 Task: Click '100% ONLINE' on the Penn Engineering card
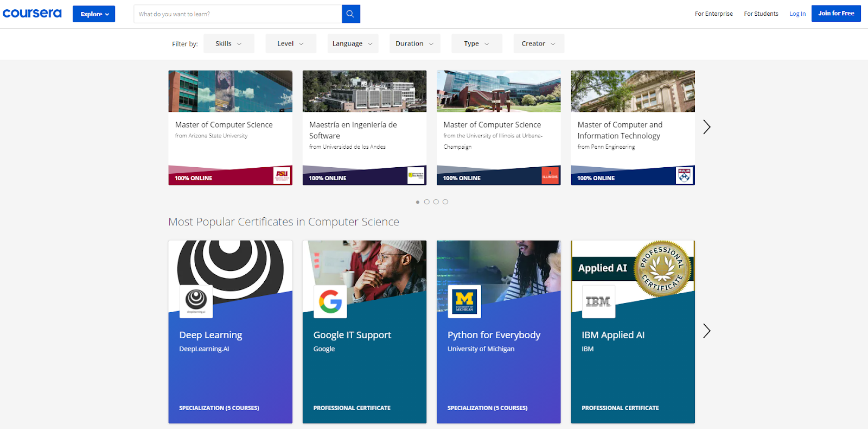point(596,178)
